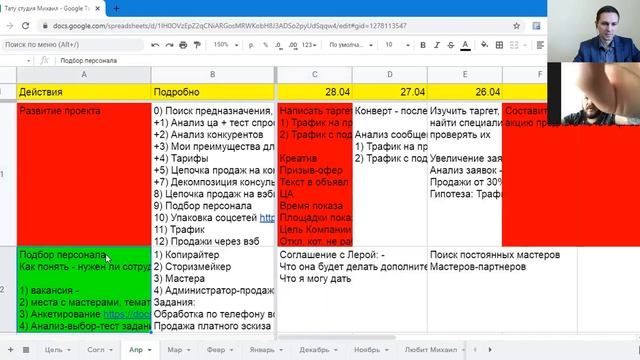Click the Поиск постоянных мастеров cell
The width and height of the screenshot is (640, 360).
pos(502,290)
